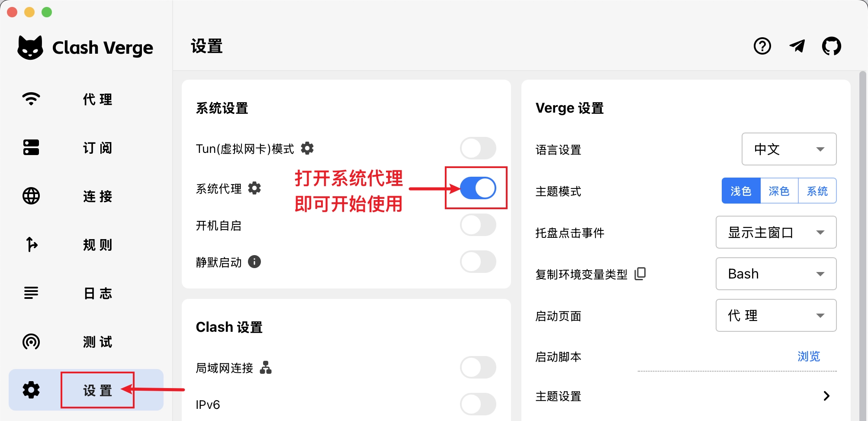The image size is (868, 421).
Task: Click the Telegram paper plane icon
Action: click(797, 46)
